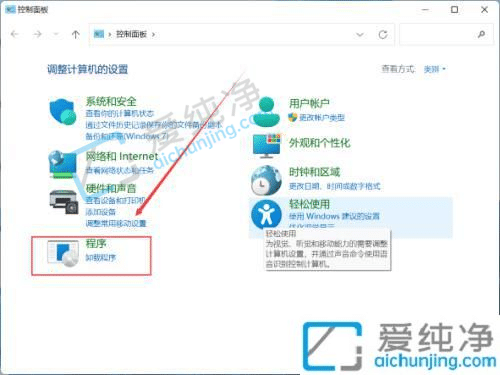Viewport: 500px width, 375px height.
Task: Open 查看网络状态和任务 link
Action: tap(120, 170)
